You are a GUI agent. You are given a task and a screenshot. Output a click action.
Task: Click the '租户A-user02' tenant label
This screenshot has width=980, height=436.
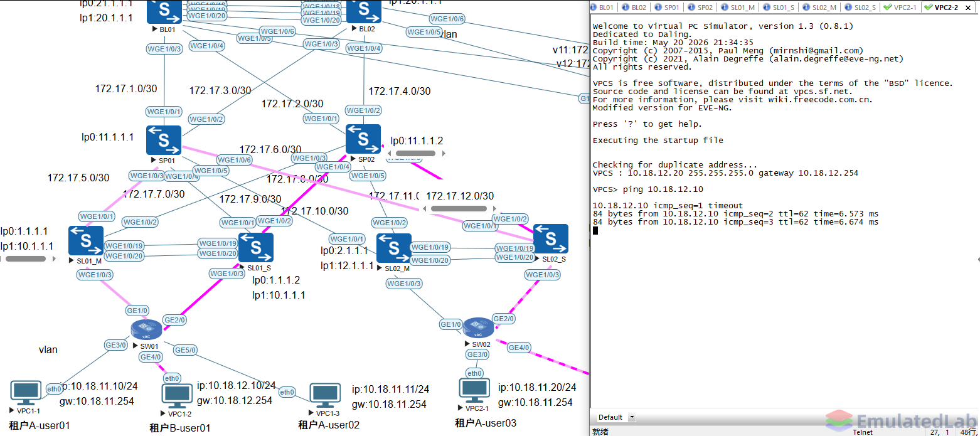click(x=329, y=425)
